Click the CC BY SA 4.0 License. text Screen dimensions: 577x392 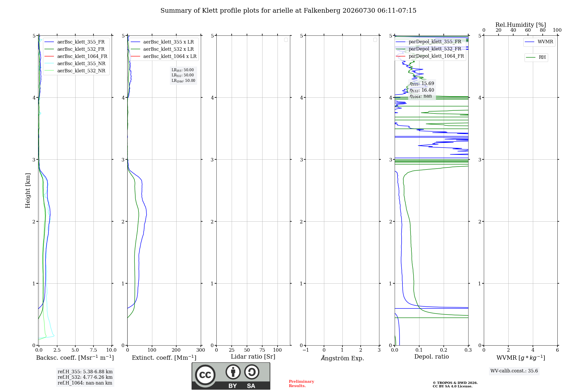[453, 386]
